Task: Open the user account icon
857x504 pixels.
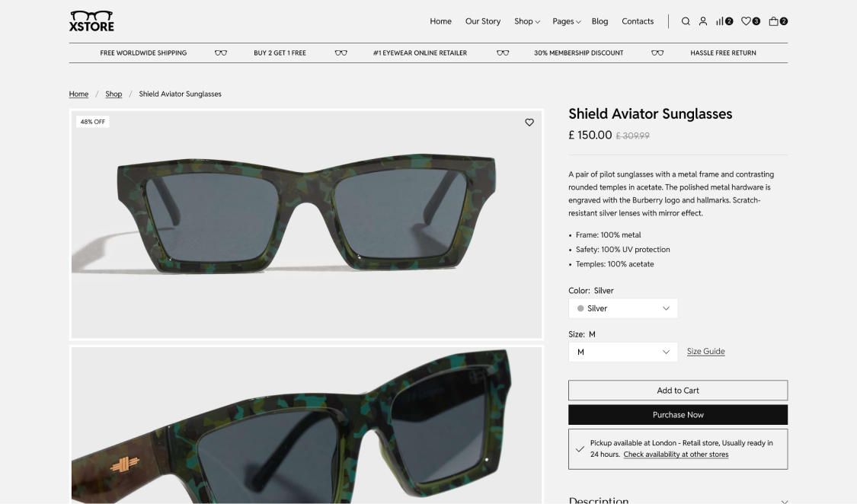Action: coord(703,21)
